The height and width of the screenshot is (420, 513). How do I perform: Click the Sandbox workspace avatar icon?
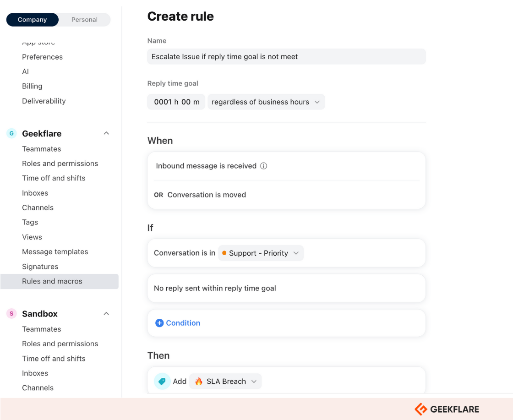pos(11,314)
